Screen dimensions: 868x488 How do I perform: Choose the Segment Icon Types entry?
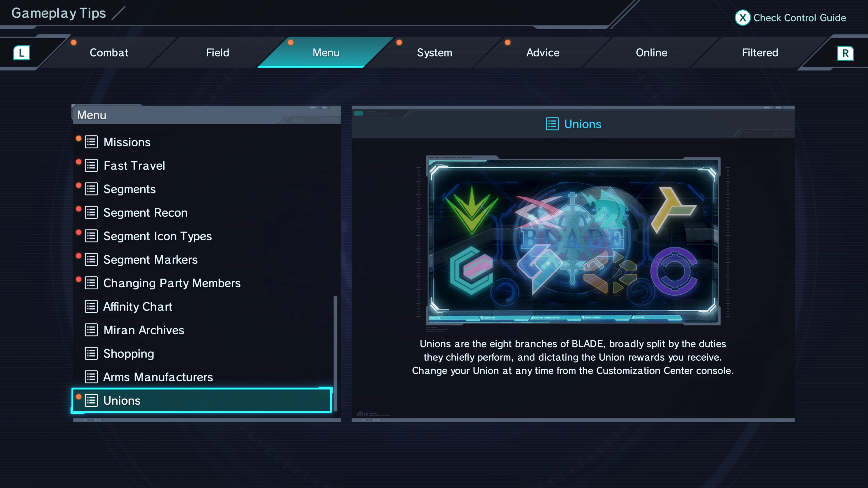(202, 236)
